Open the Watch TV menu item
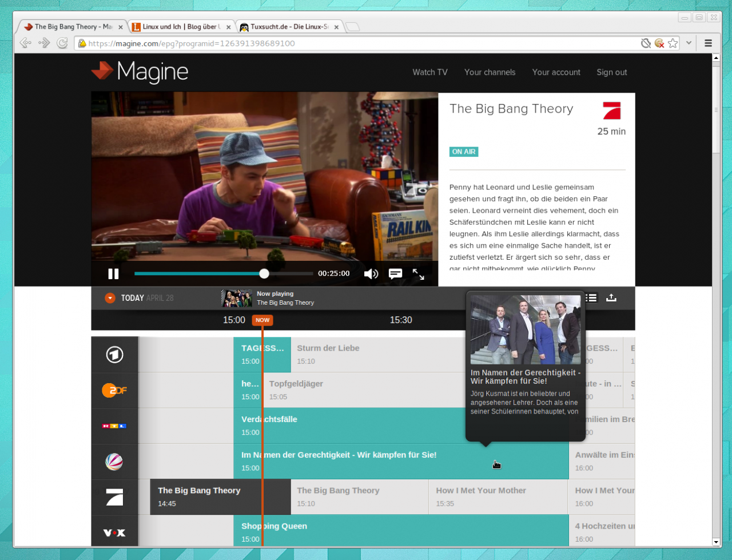The image size is (732, 560). [x=430, y=72]
